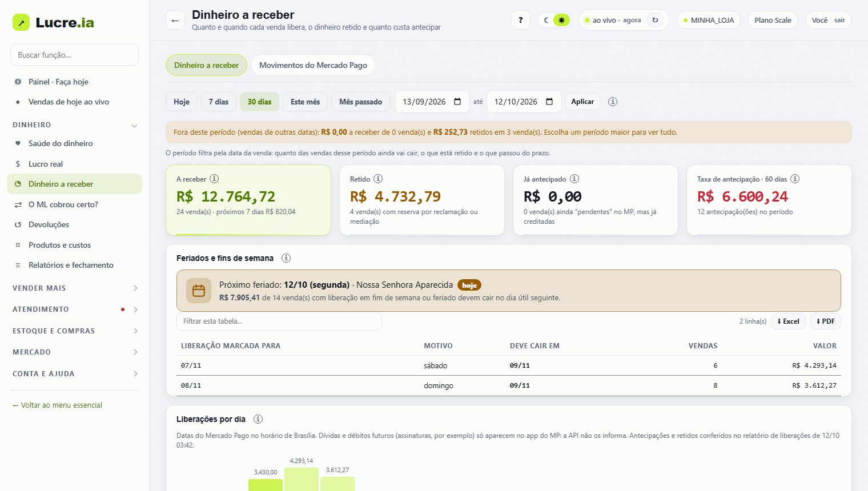Select the 30 dias period filter
Viewport: 868px width, 491px height.
pyautogui.click(x=259, y=102)
